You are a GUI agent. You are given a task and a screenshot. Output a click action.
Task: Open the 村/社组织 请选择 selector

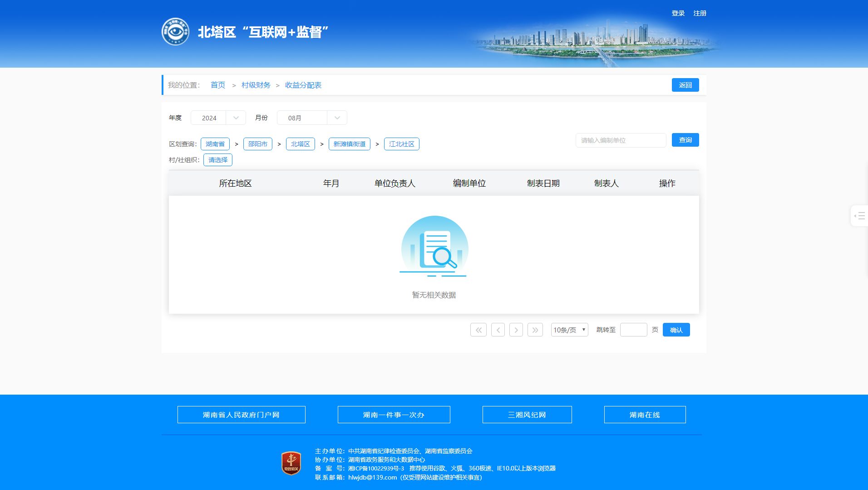[218, 160]
